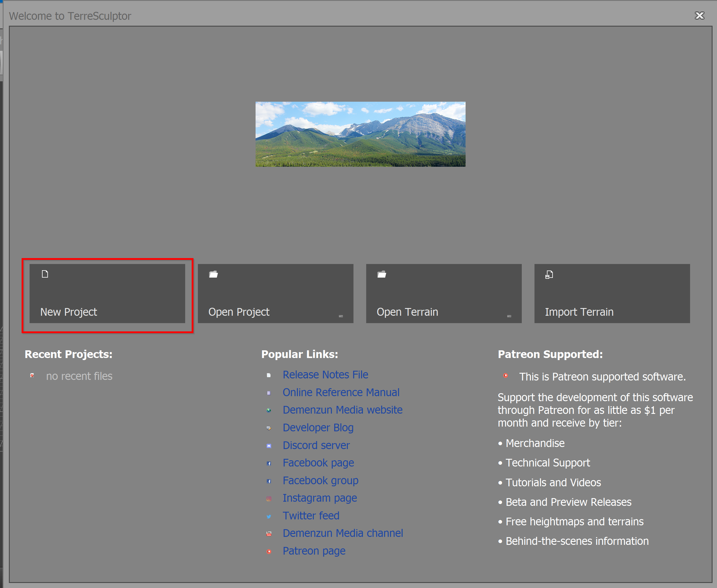Click the 'Merchandise' bullet item
717x588 pixels.
click(531, 443)
